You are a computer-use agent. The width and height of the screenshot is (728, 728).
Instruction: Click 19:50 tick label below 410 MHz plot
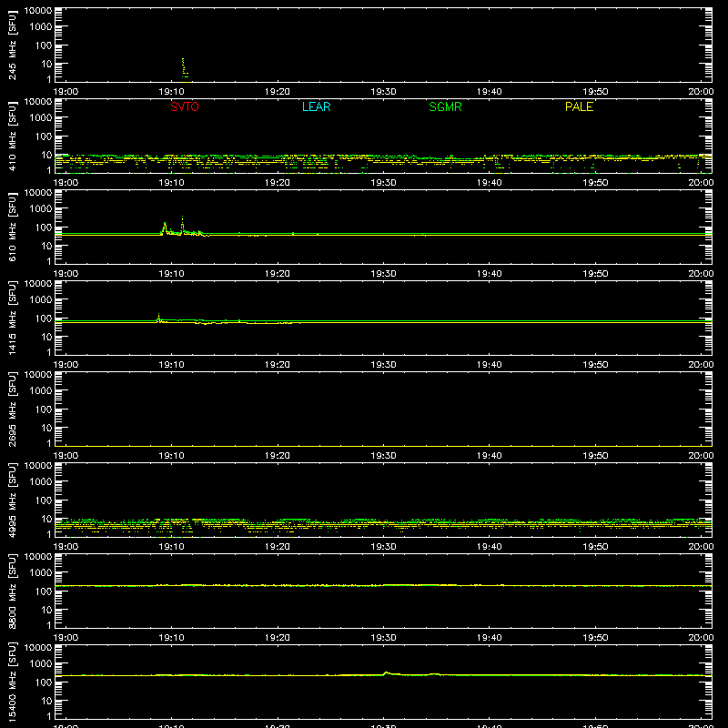pos(595,183)
